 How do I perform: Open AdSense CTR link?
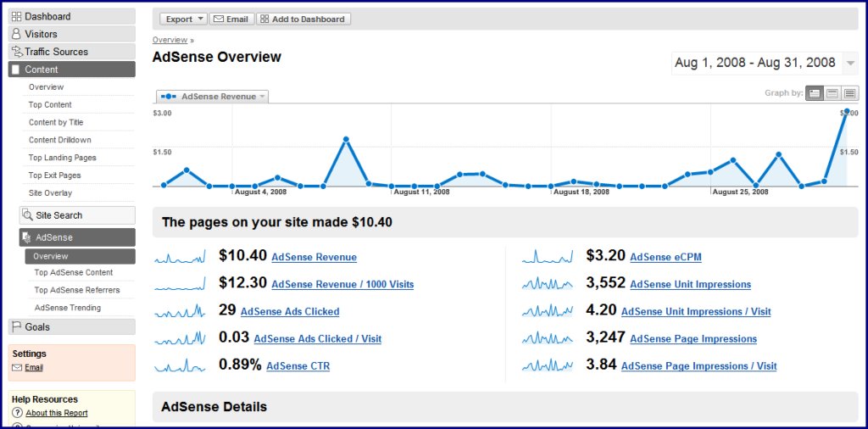[x=298, y=366]
